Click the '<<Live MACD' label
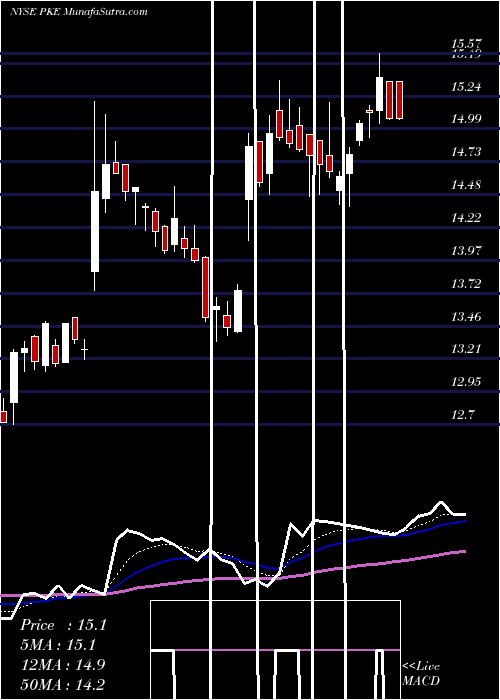This screenshot has height=700, width=500. (421, 674)
